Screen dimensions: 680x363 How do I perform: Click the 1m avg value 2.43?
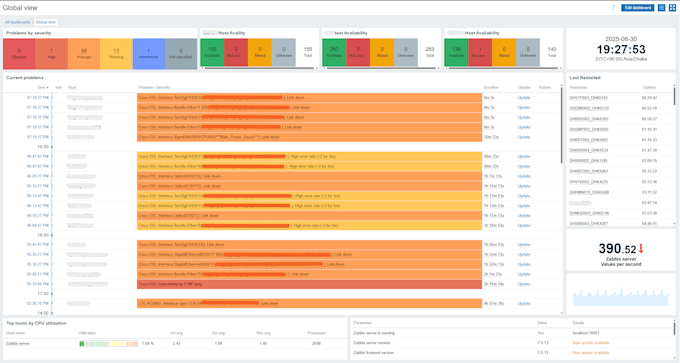176,343
